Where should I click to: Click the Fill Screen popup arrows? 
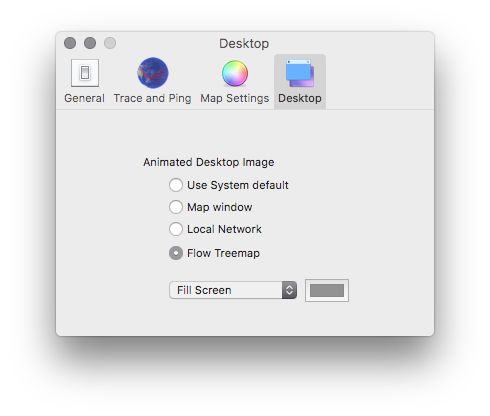(289, 290)
